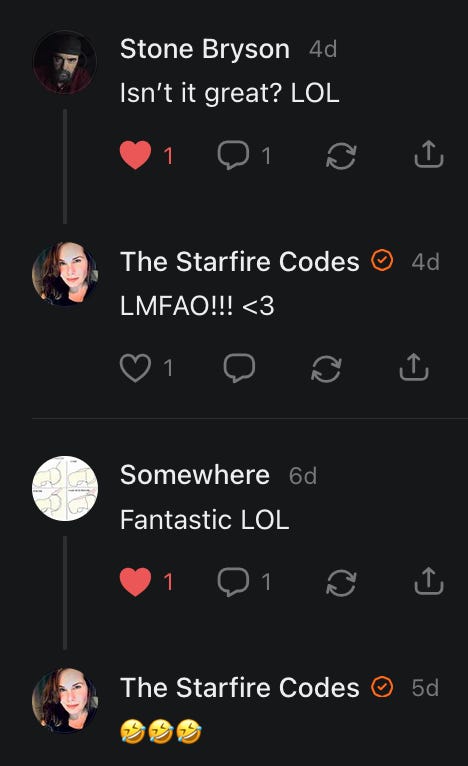The height and width of the screenshot is (766, 468).
Task: Share the LMFAO!!! <3 reply
Action: pos(414,367)
